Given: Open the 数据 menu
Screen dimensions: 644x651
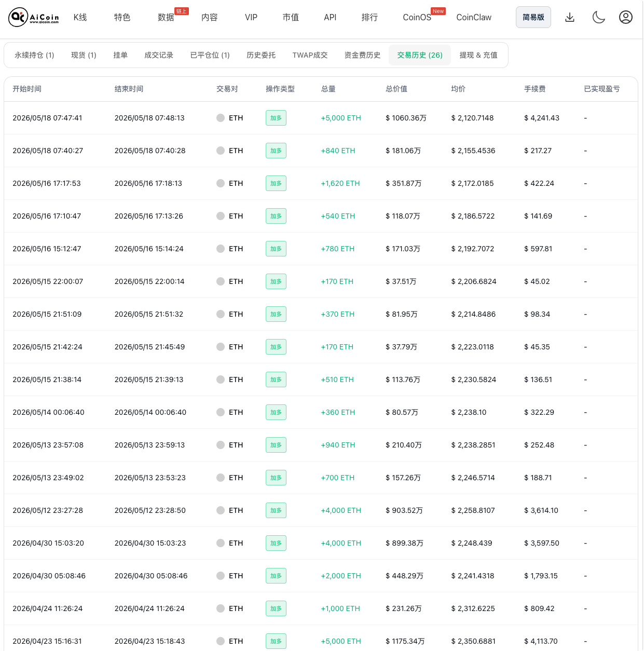Looking at the screenshot, I should tap(166, 17).
